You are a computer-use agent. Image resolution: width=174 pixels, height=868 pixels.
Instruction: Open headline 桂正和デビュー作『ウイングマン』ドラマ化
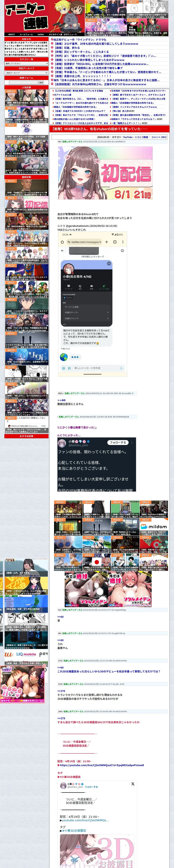(x=80, y=39)
